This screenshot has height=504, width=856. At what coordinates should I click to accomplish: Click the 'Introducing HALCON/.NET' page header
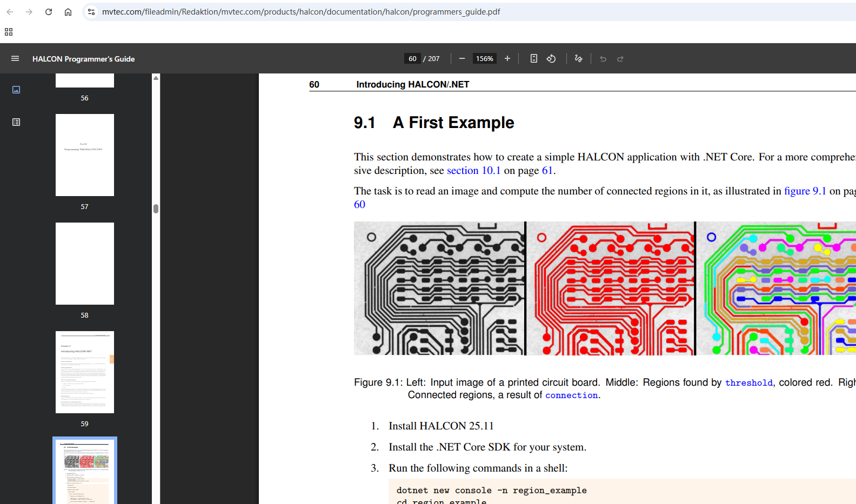pyautogui.click(x=413, y=84)
